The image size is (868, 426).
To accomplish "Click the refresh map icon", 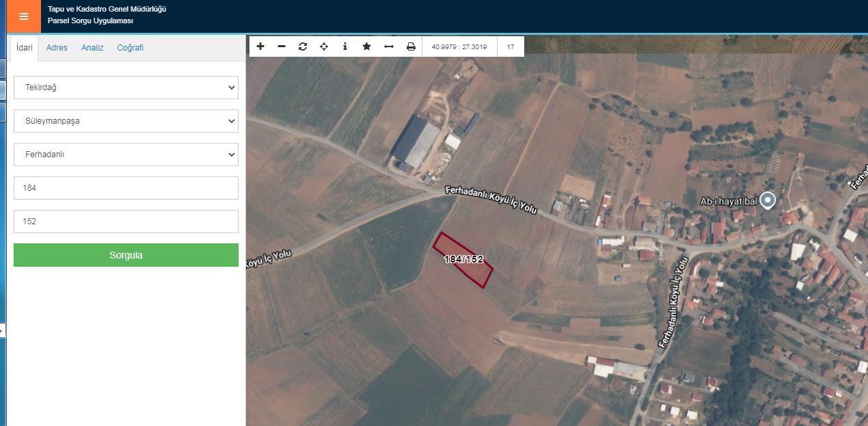I will [303, 46].
